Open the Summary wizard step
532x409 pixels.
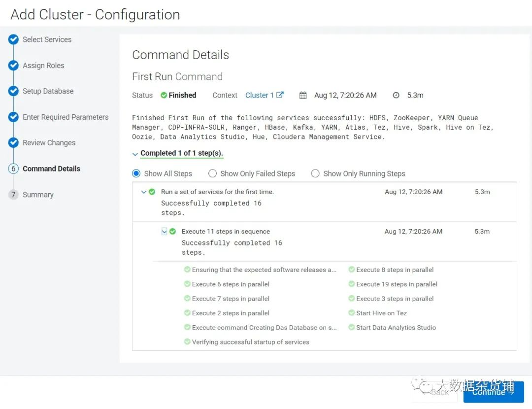tap(38, 195)
